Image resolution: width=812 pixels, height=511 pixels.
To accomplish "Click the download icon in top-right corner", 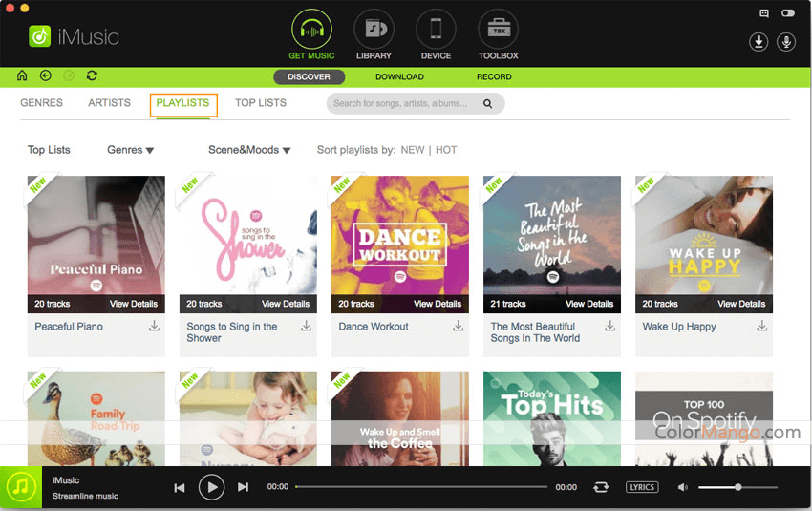I will click(759, 42).
